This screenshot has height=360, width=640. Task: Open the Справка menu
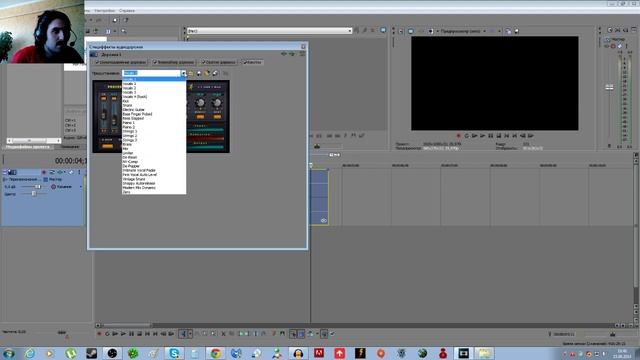coord(127,11)
